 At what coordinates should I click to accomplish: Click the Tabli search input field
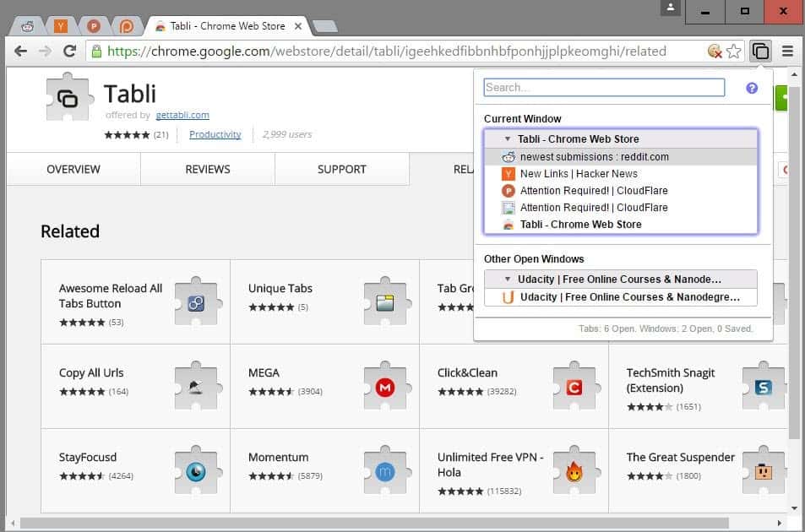603,88
